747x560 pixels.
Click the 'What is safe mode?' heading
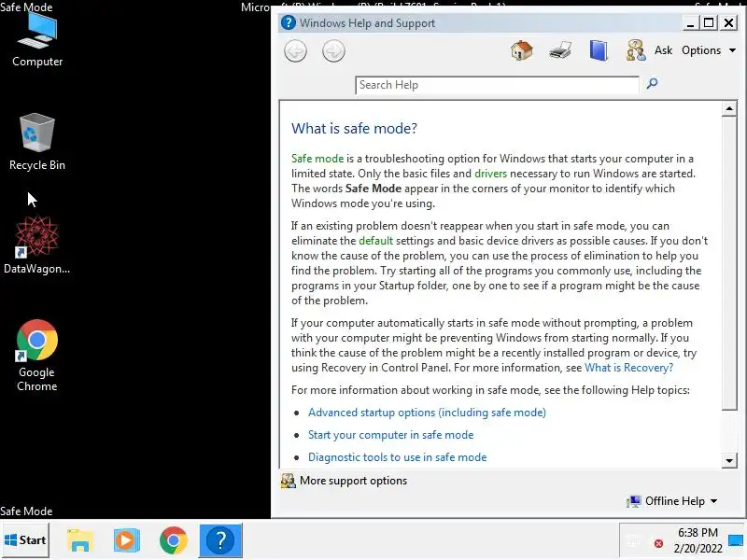click(354, 129)
